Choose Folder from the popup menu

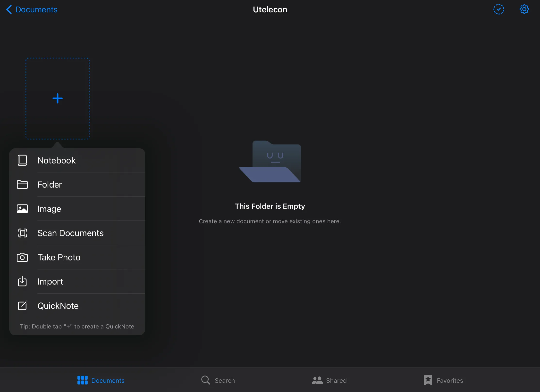pos(50,185)
